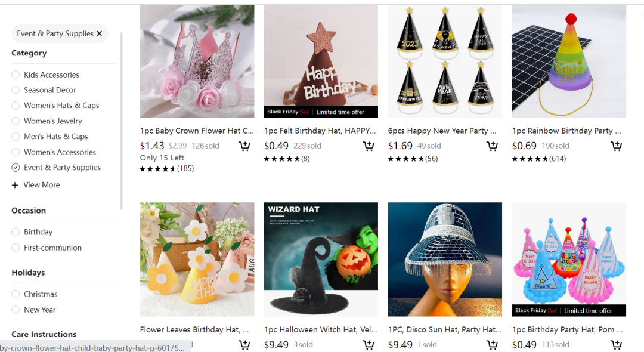
Task: Add Disco Sun Hat to cart
Action: [x=492, y=345]
